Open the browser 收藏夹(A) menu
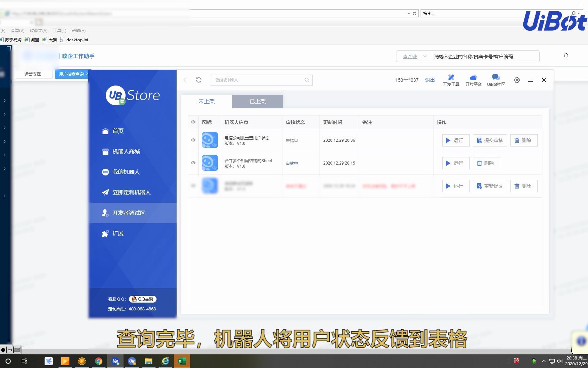Viewport: 588px width, 368px height. pos(38,31)
